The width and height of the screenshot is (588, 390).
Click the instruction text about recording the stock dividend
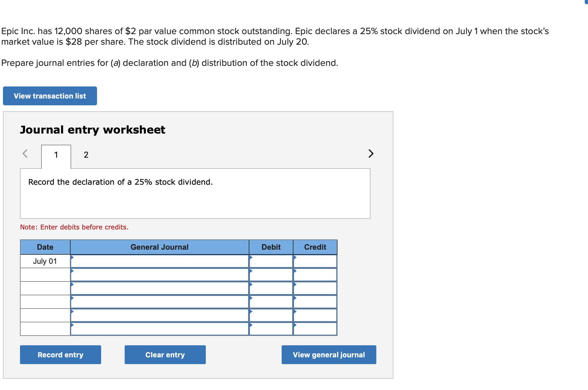[x=120, y=182]
